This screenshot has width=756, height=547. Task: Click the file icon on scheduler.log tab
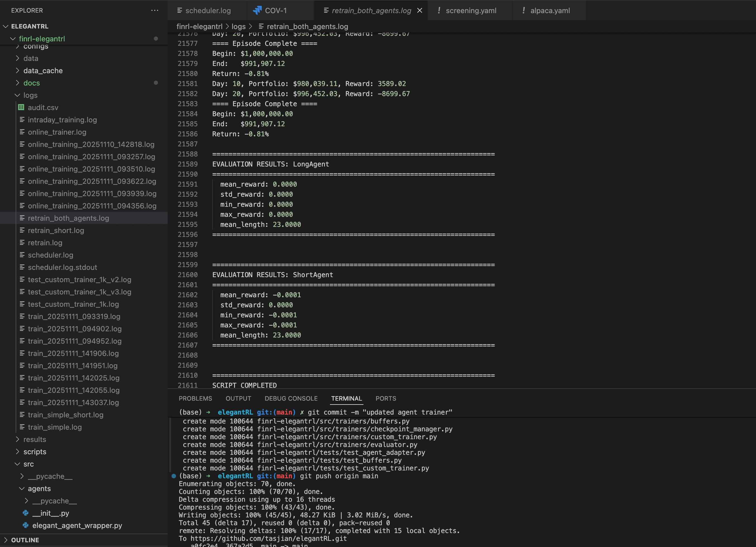click(179, 10)
